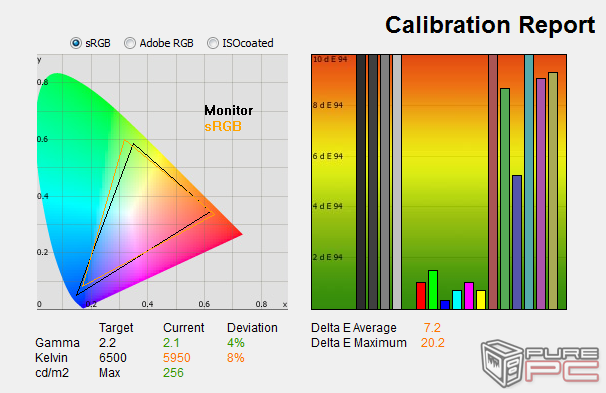Screen dimensions: 606x393
Task: Click the Calibration Report heading
Action: [490, 25]
